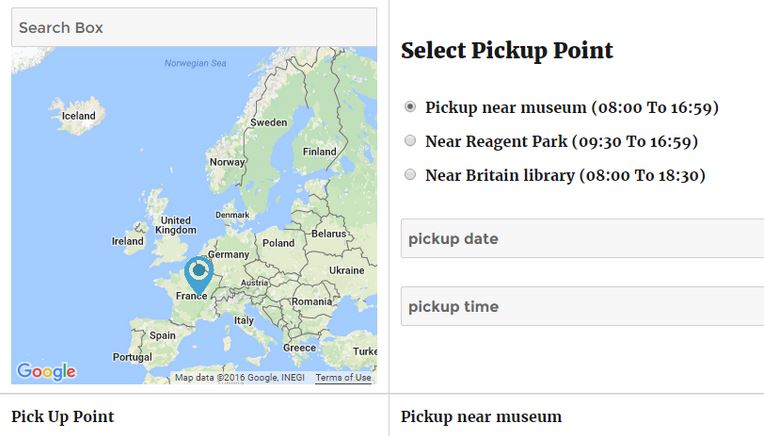Screen dimensions: 764x436
Task: Click the Poland label on the map
Action: (278, 243)
